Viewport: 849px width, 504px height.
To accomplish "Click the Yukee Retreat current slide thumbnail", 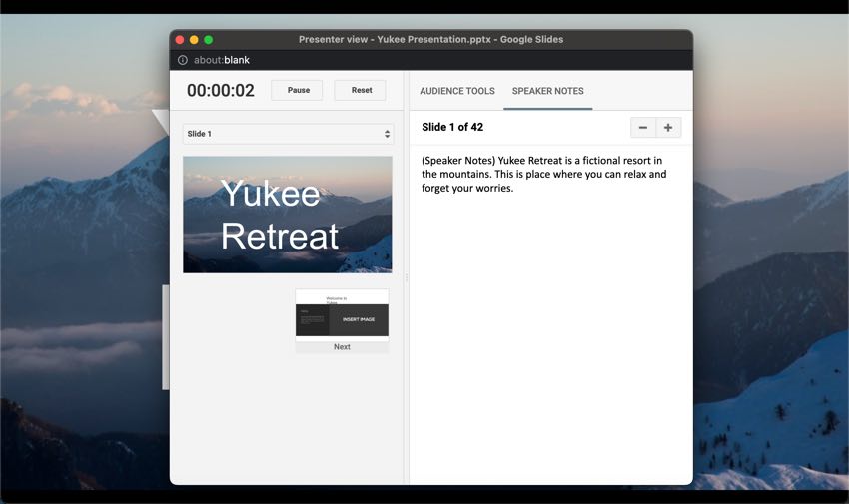I will click(288, 215).
